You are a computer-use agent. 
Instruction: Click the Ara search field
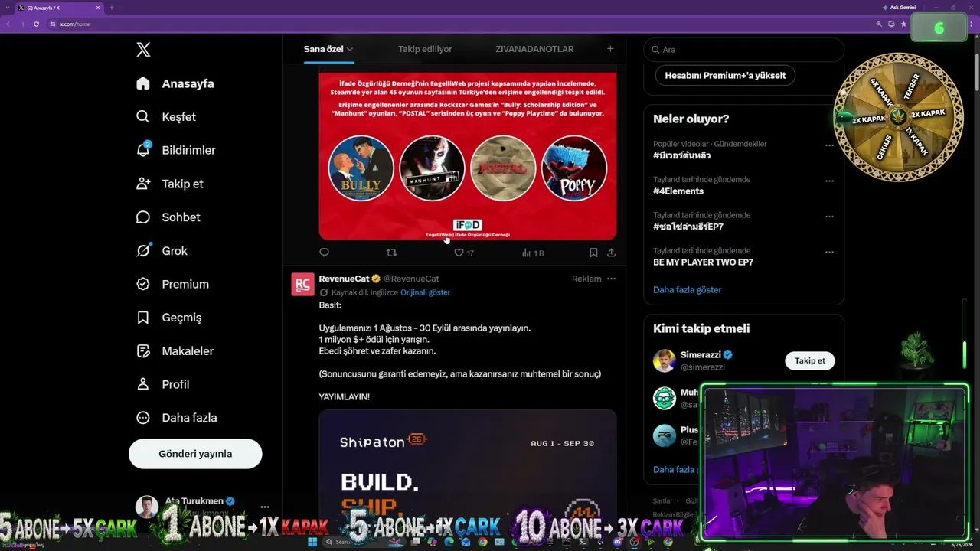click(x=744, y=50)
